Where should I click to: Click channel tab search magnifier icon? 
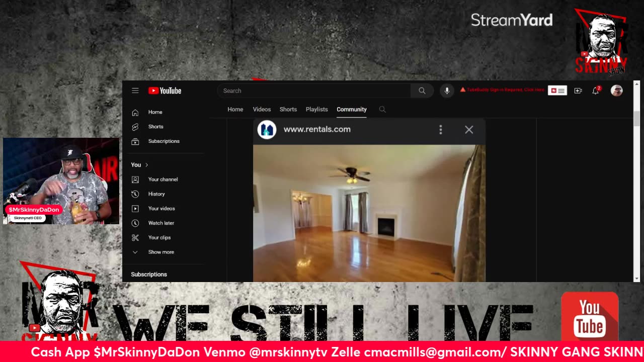(382, 109)
